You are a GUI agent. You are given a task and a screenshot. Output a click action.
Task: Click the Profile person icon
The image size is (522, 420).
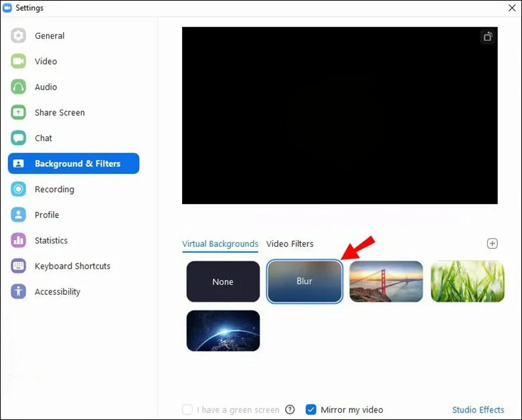click(18, 215)
